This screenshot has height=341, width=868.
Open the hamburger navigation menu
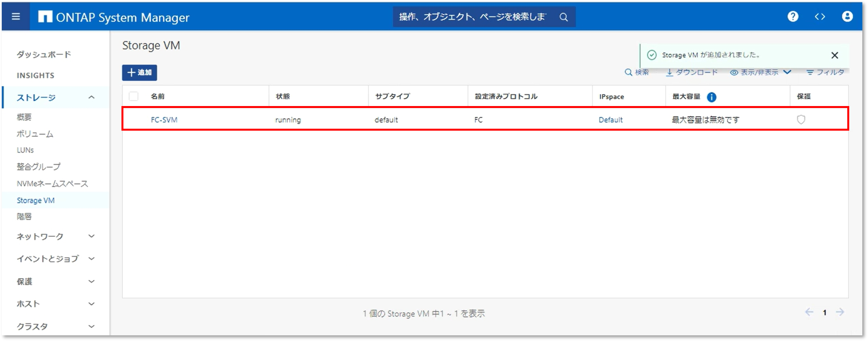point(15,16)
